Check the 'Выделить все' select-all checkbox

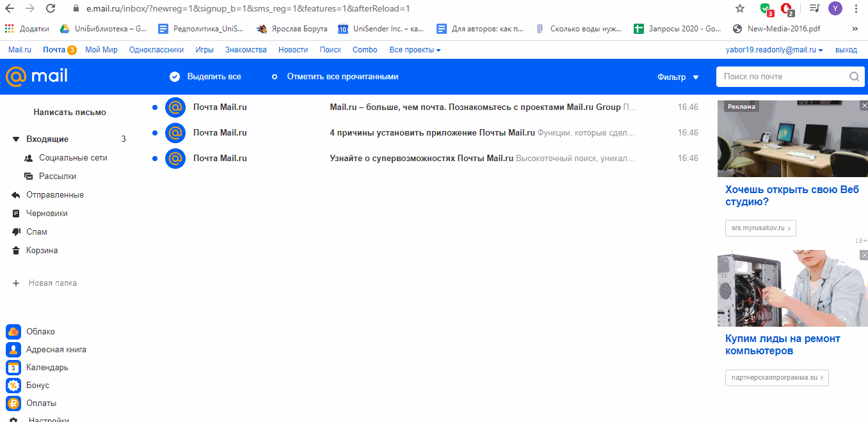click(175, 77)
